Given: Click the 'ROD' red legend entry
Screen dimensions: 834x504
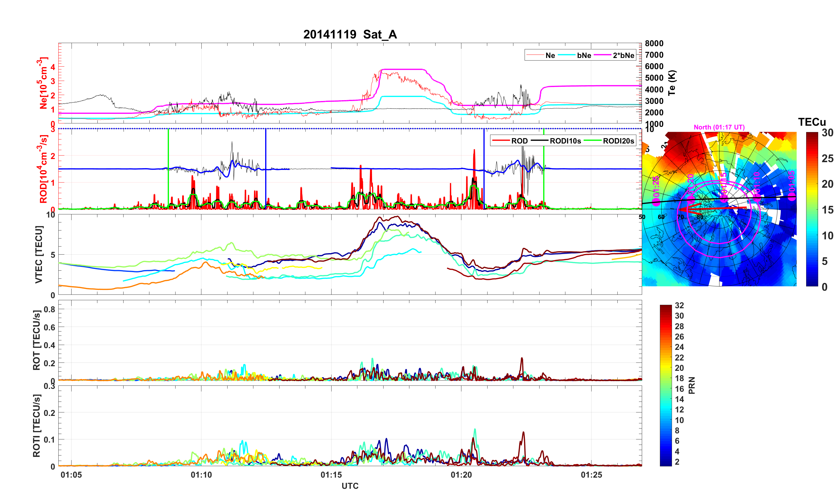Looking at the screenshot, I should click(x=519, y=141).
